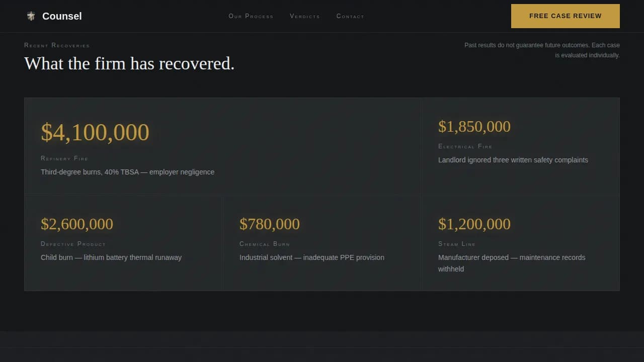644x362 pixels.
Task: Select the $2,600,000 Defective Product amount
Action: click(76, 224)
